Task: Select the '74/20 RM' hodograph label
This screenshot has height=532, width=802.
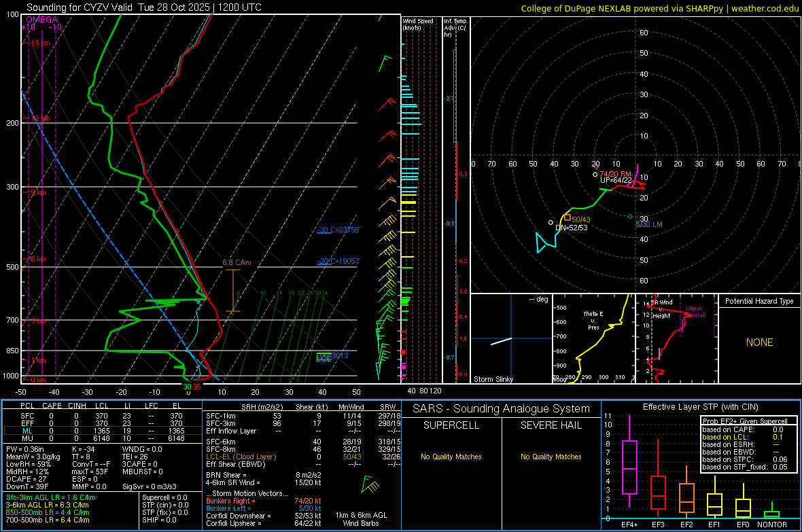Action: pos(615,174)
